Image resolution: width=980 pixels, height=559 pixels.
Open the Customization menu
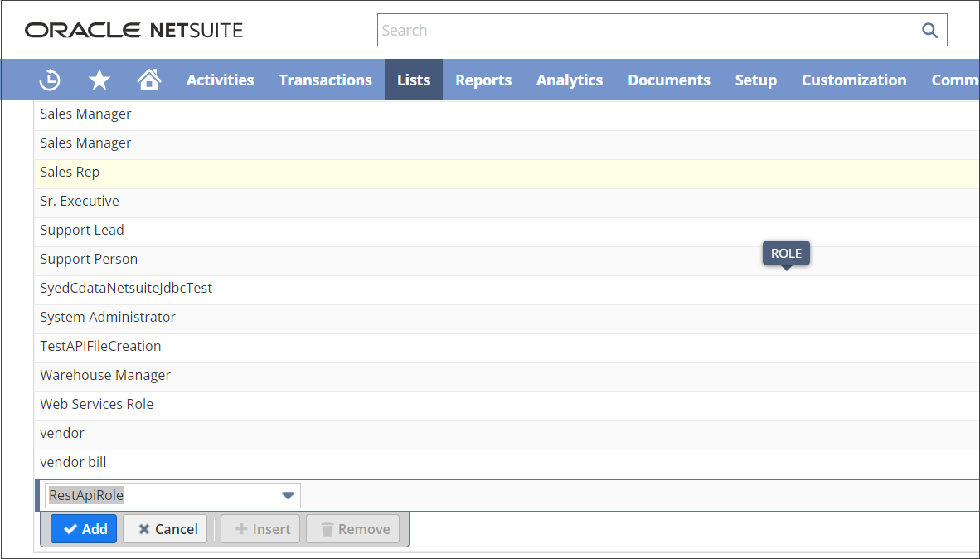[853, 80]
